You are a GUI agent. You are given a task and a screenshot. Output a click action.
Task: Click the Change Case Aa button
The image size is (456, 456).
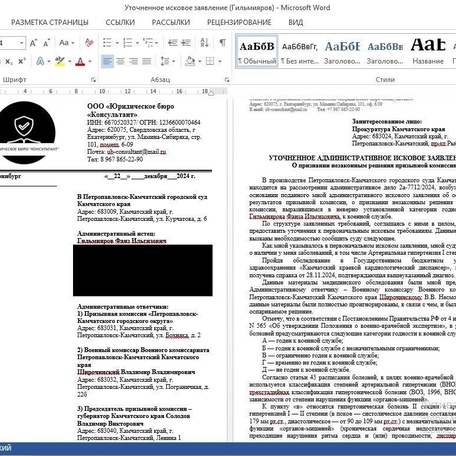64,43
